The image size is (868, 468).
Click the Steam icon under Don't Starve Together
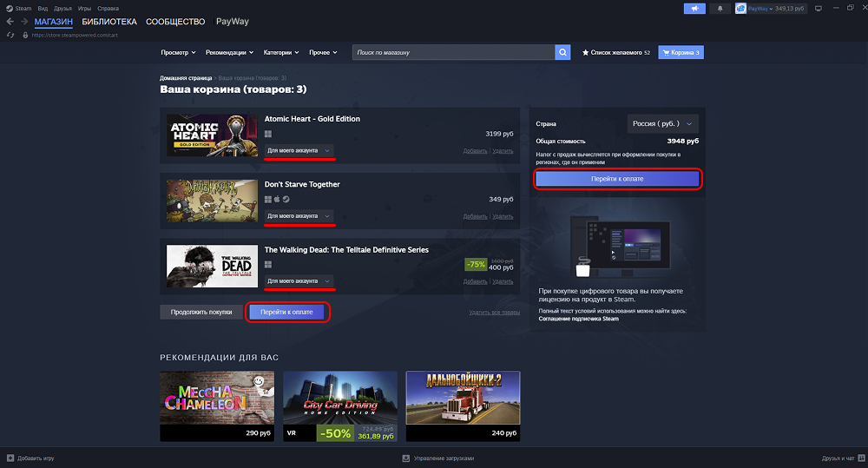(x=286, y=200)
